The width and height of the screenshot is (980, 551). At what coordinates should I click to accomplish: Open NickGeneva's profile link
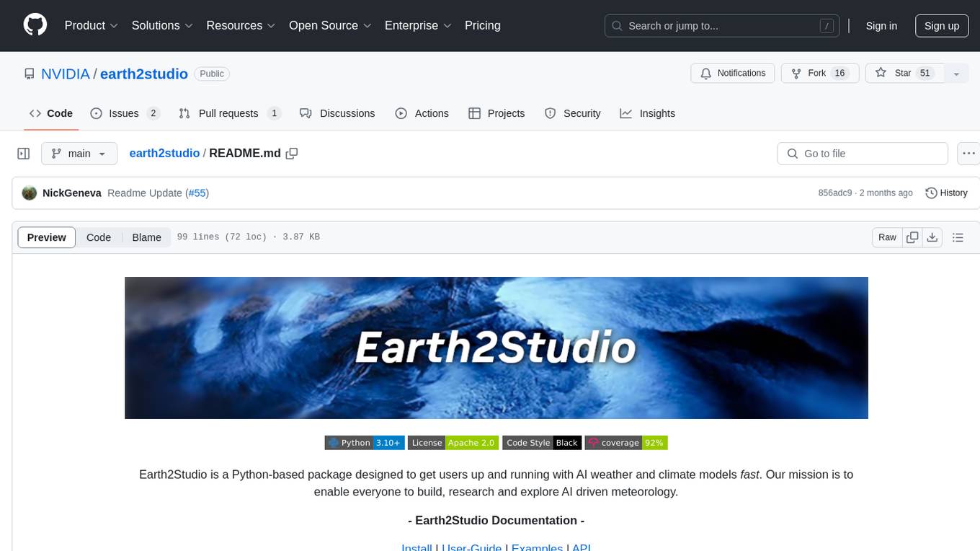tap(72, 193)
